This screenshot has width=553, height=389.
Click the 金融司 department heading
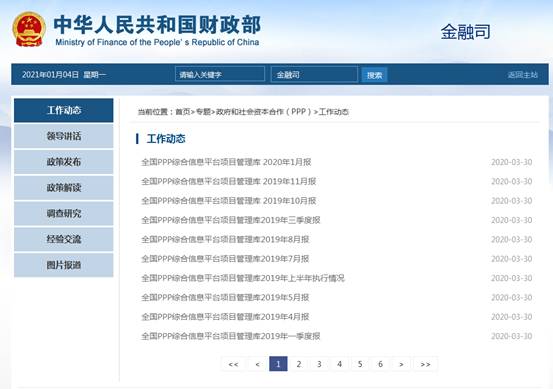465,32
